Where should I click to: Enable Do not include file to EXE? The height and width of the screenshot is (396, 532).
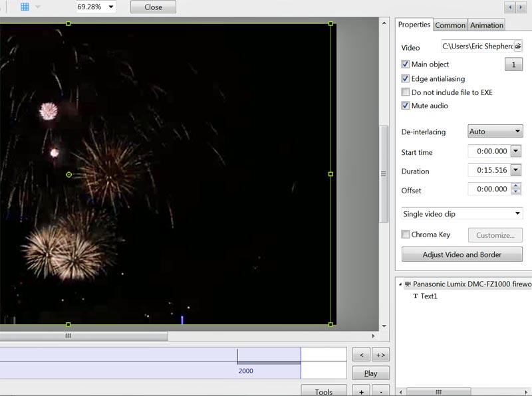click(x=406, y=92)
